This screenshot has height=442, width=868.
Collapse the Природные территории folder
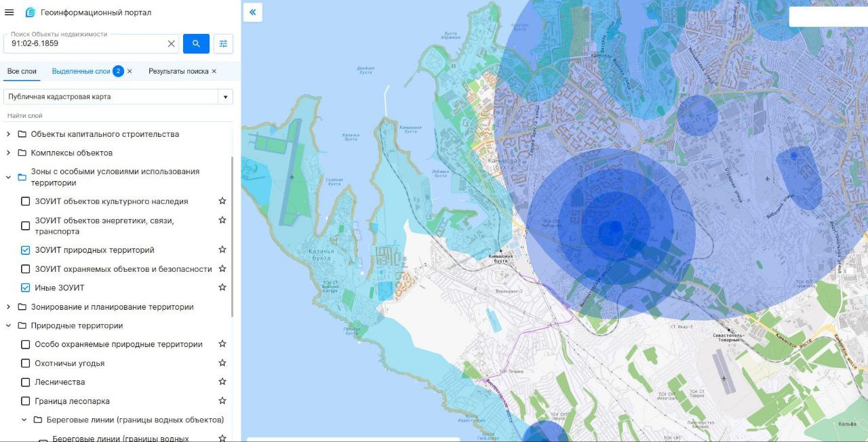[8, 326]
